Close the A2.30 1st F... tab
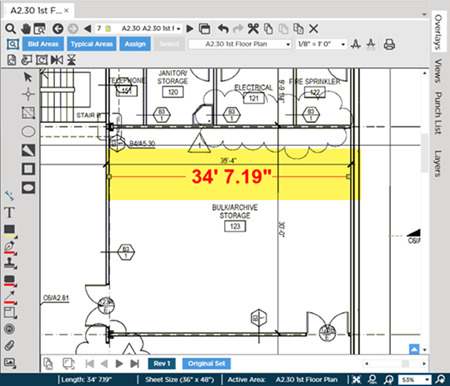450x386 pixels. coord(66,11)
